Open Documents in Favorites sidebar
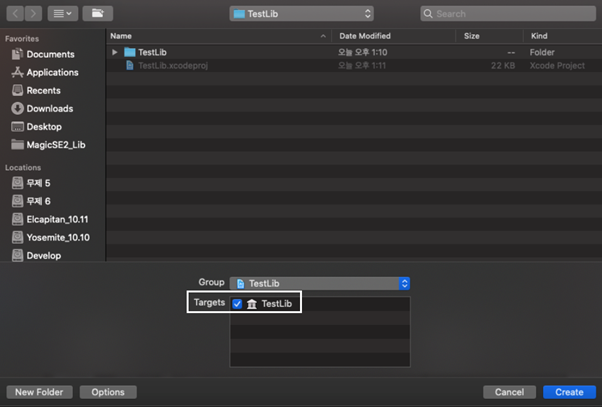Viewport: 602px width, 407px height. click(43, 54)
